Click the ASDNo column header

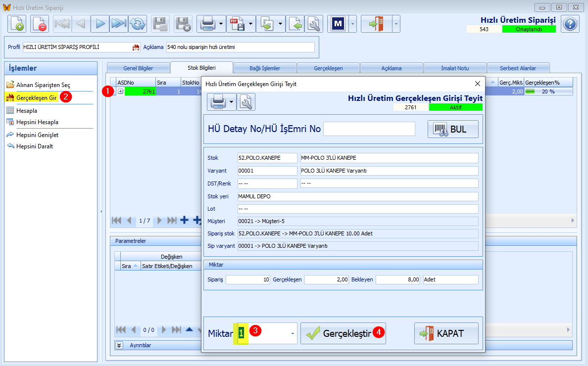click(x=136, y=83)
